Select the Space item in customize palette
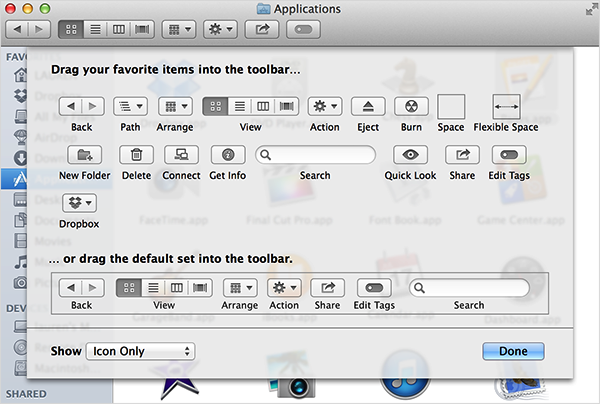This screenshot has height=404, width=600. tap(451, 107)
